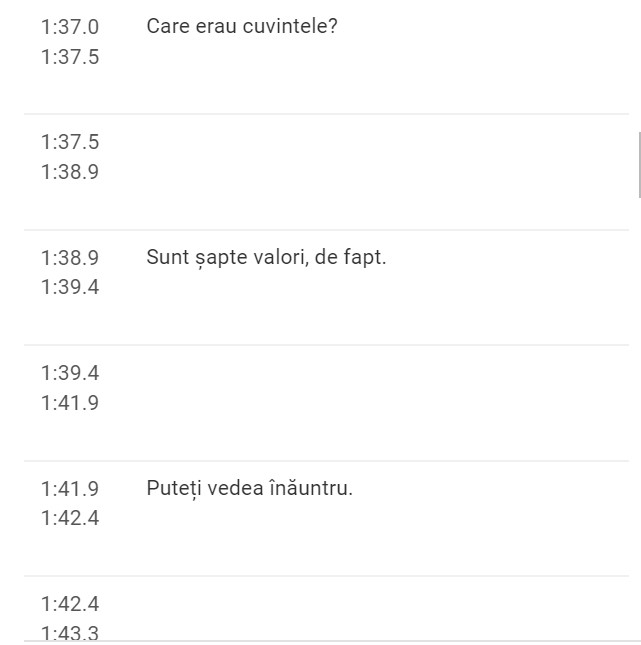Click empty text area of 1:37.5–1:38.9 segment
This screenshot has height=645, width=641.
[380, 157]
